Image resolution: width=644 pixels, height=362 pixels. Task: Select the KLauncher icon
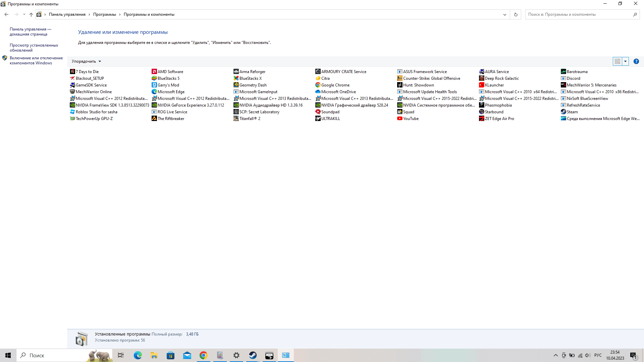[x=482, y=85]
